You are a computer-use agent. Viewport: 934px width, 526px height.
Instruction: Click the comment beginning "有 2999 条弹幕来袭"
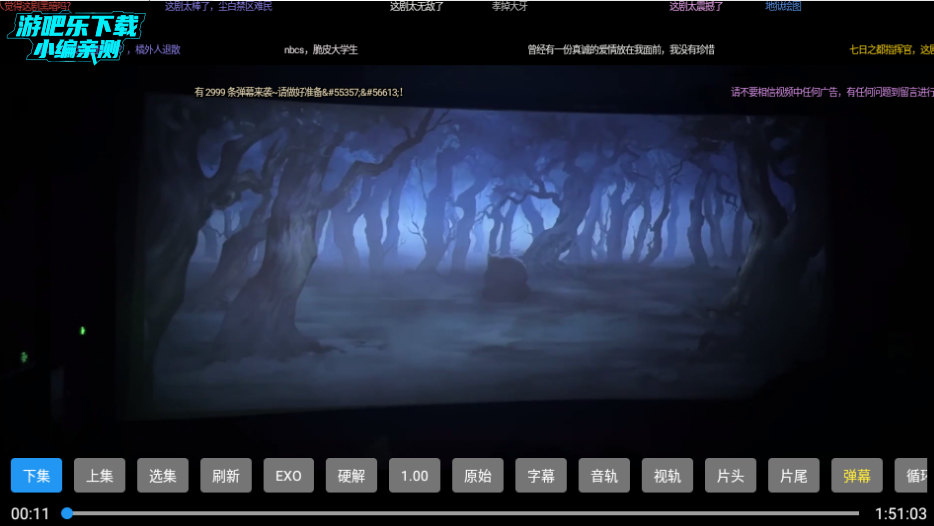tap(298, 92)
